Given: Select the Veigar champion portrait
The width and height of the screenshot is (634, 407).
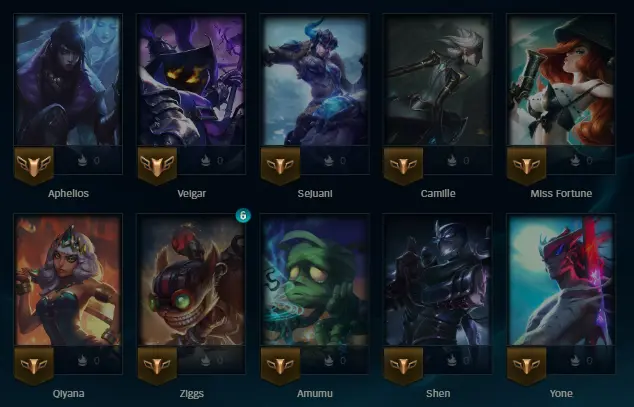Looking at the screenshot, I should coord(191,80).
